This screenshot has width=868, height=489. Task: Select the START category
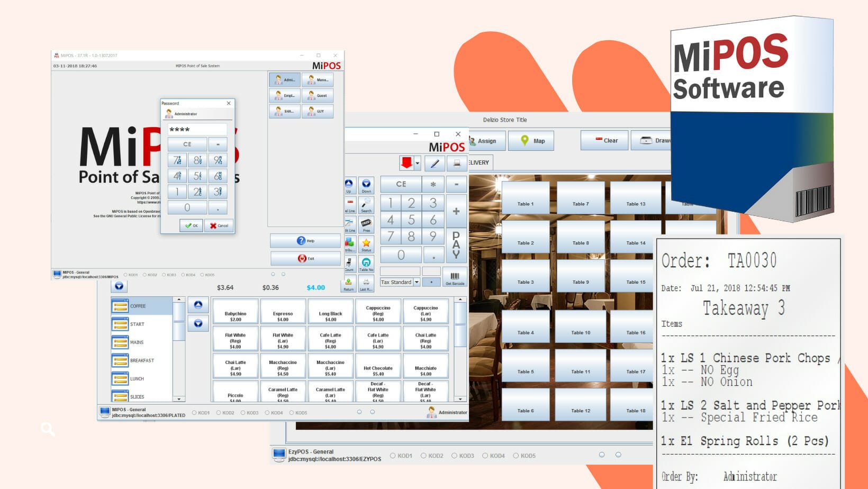(x=141, y=324)
